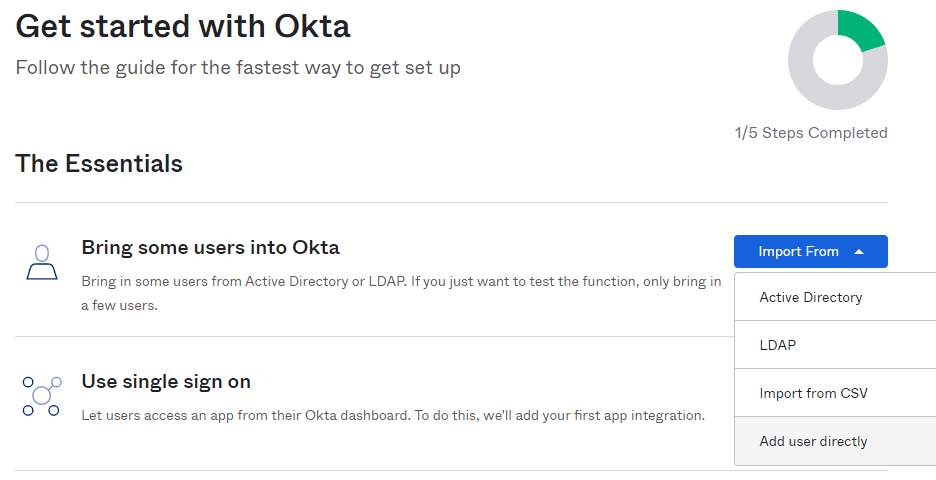Click The Essentials section heading
The image size is (936, 480).
99,164
